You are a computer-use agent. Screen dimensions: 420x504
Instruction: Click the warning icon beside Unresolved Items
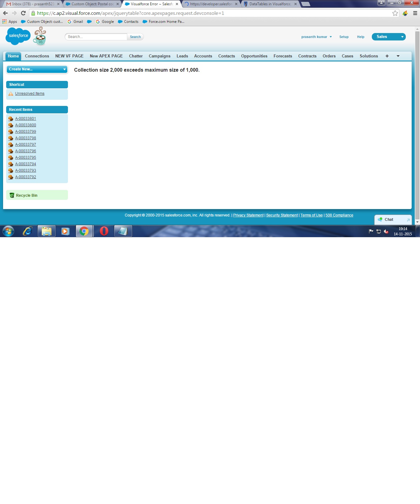11,94
